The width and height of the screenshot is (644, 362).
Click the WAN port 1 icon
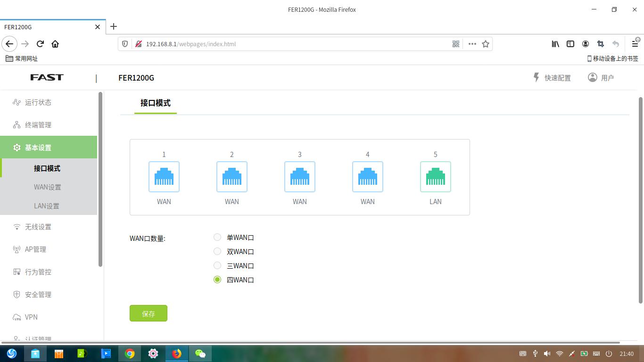click(164, 177)
